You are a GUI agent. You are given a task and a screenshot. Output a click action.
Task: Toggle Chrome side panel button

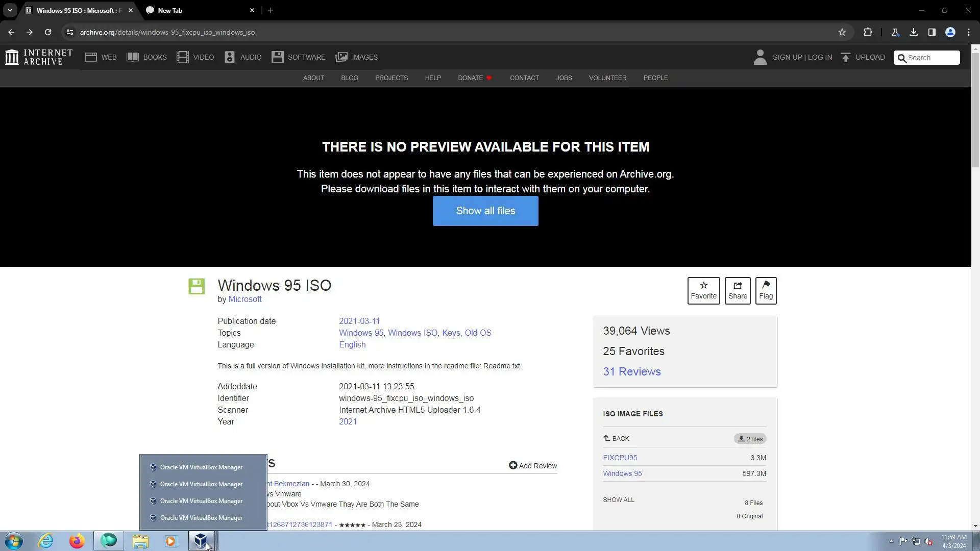coord(932,32)
